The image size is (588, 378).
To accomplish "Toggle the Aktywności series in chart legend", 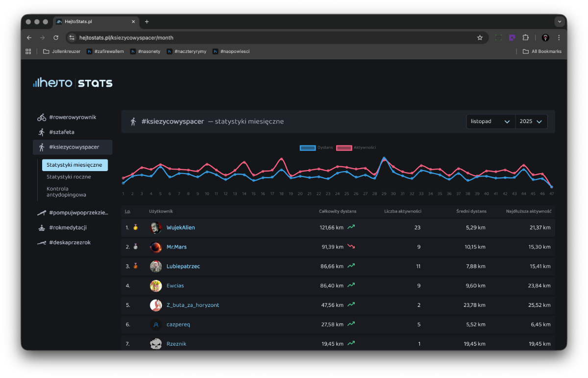I will point(344,148).
